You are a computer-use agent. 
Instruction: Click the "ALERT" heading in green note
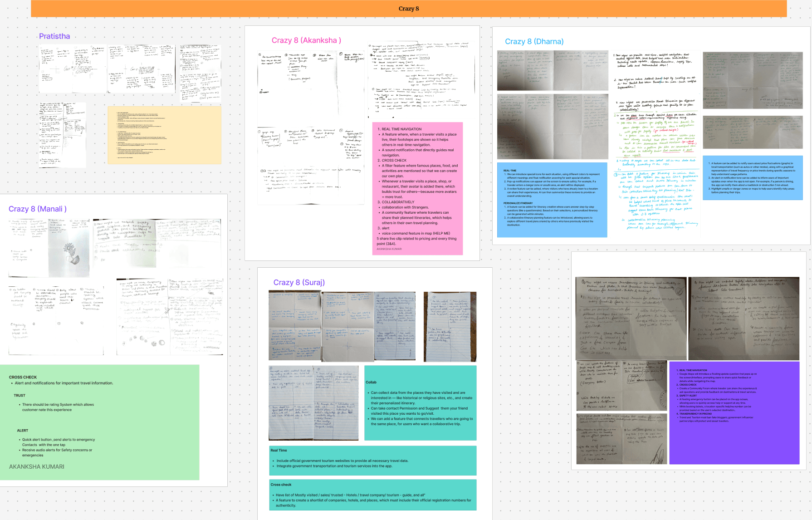(23, 430)
